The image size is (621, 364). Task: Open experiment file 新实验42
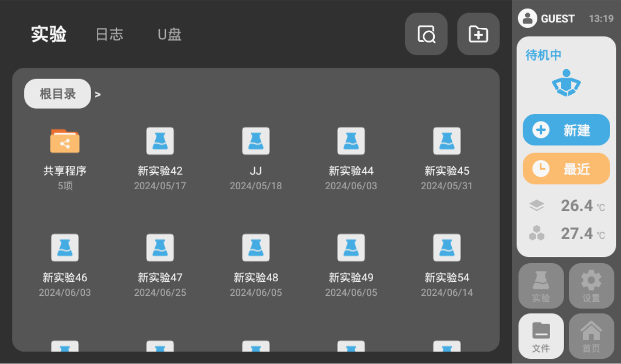(160, 142)
